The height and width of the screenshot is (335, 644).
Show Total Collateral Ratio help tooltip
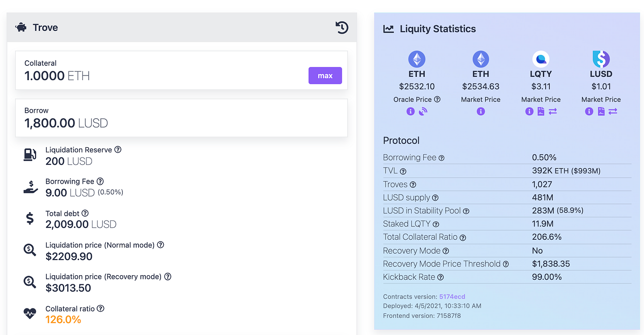point(463,238)
